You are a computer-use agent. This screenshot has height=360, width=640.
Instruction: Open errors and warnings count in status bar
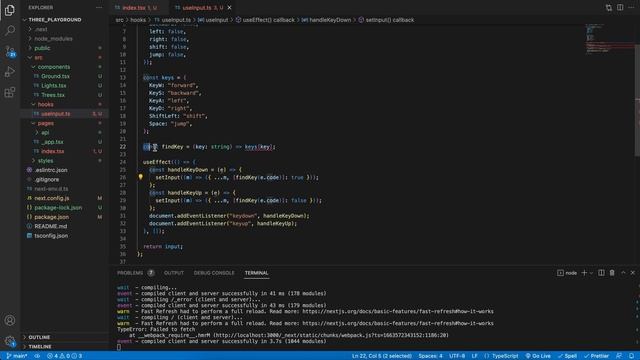pyautogui.click(x=64, y=356)
